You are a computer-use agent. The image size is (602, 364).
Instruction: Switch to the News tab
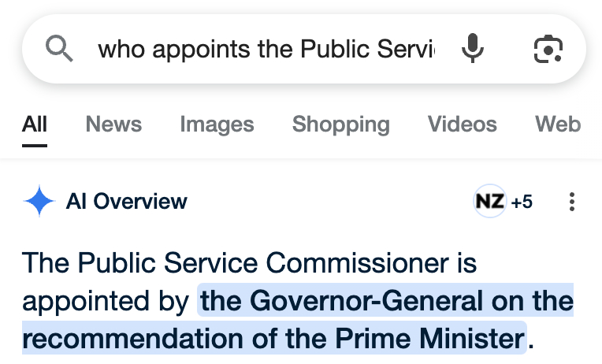pyautogui.click(x=113, y=124)
